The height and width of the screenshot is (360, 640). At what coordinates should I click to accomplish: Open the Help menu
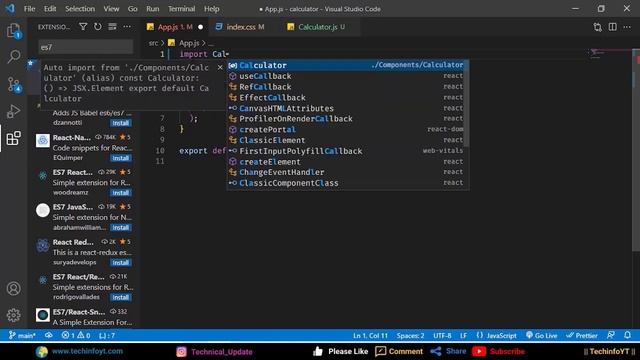pyautogui.click(x=211, y=9)
